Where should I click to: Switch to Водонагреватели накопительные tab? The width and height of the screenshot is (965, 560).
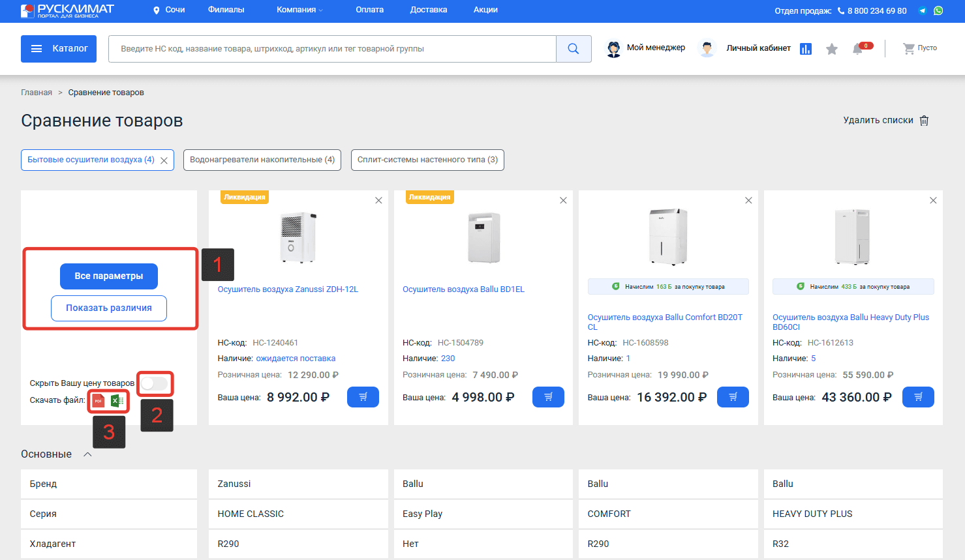click(x=262, y=160)
